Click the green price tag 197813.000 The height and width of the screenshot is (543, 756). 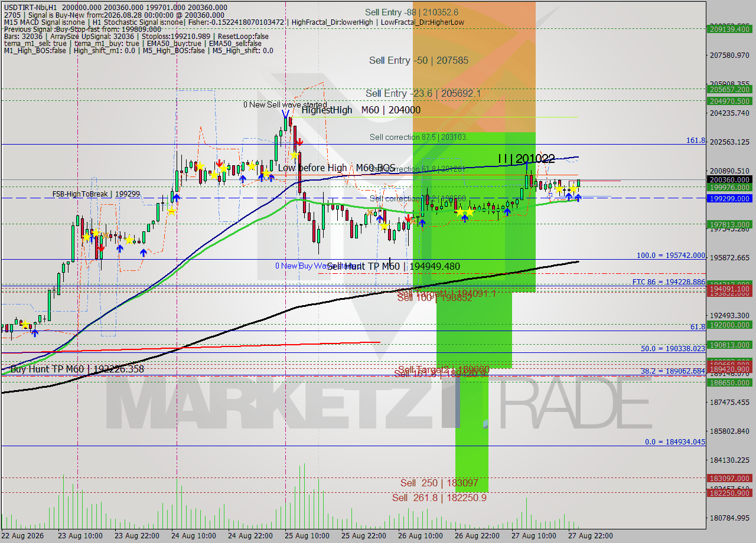(731, 224)
